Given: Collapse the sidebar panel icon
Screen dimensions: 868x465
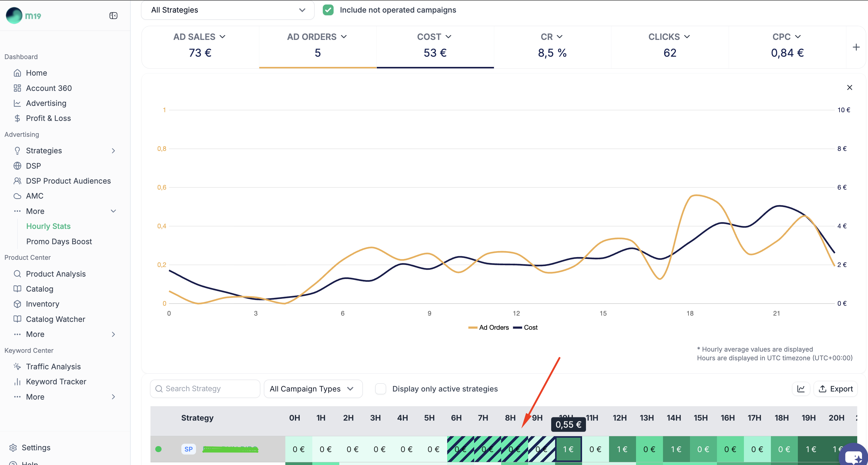Looking at the screenshot, I should coord(113,16).
